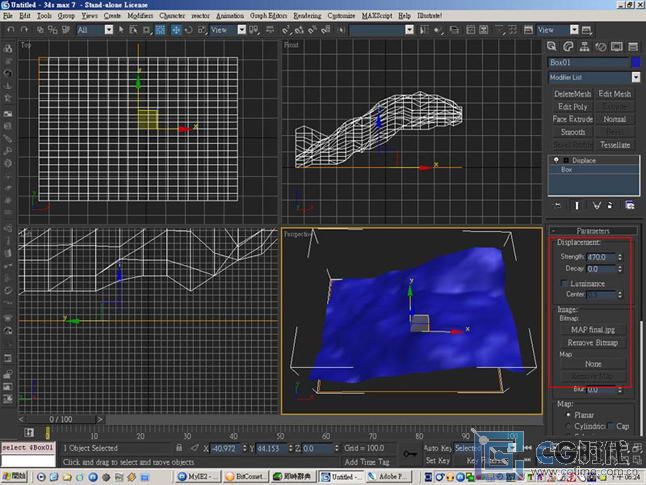Open the reference coordinate 'View' dropdown
This screenshot has height=485, width=646.
pyautogui.click(x=242, y=30)
